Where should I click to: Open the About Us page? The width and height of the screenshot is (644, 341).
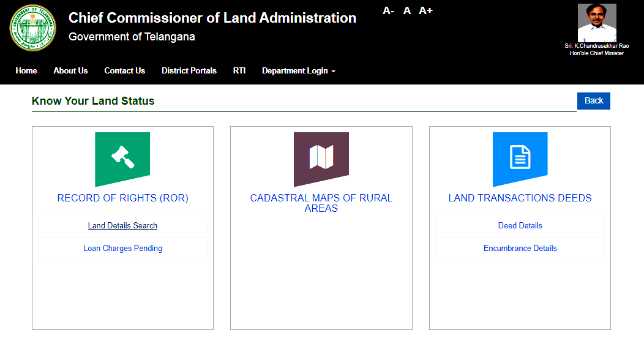pyautogui.click(x=70, y=70)
